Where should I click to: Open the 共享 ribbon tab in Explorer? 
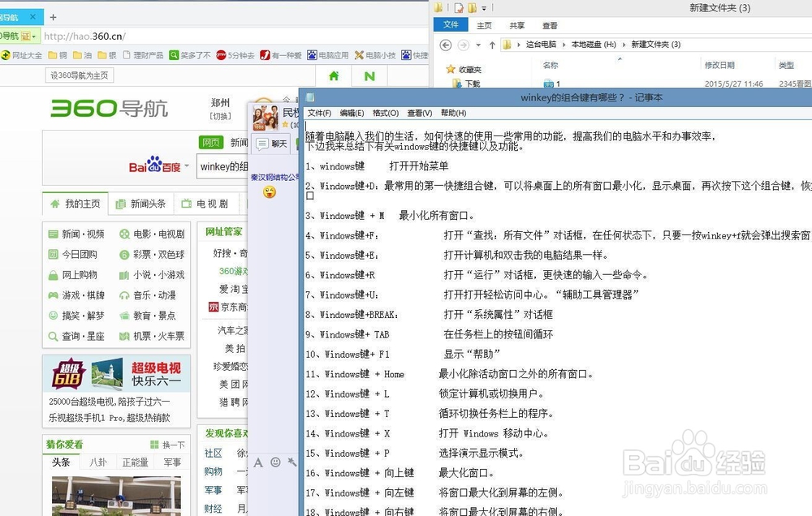point(516,25)
